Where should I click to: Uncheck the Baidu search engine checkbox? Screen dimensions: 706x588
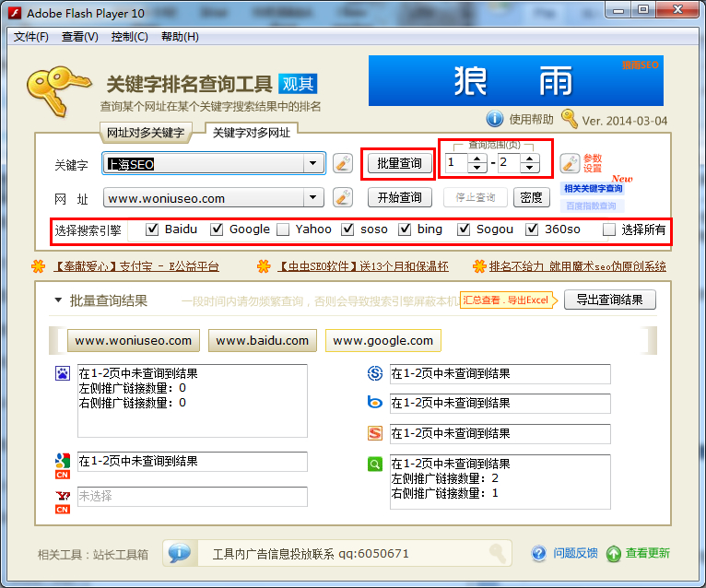click(x=153, y=229)
